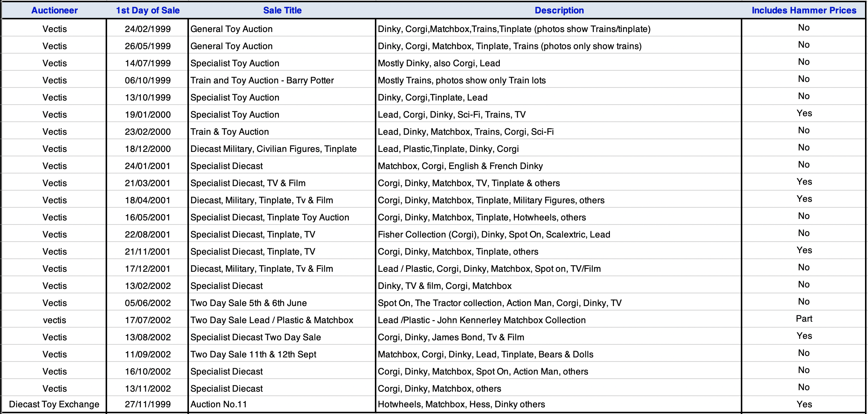The image size is (868, 414).
Task: Click Two Day Sale 11th & 12th Sept
Action: [x=253, y=354]
